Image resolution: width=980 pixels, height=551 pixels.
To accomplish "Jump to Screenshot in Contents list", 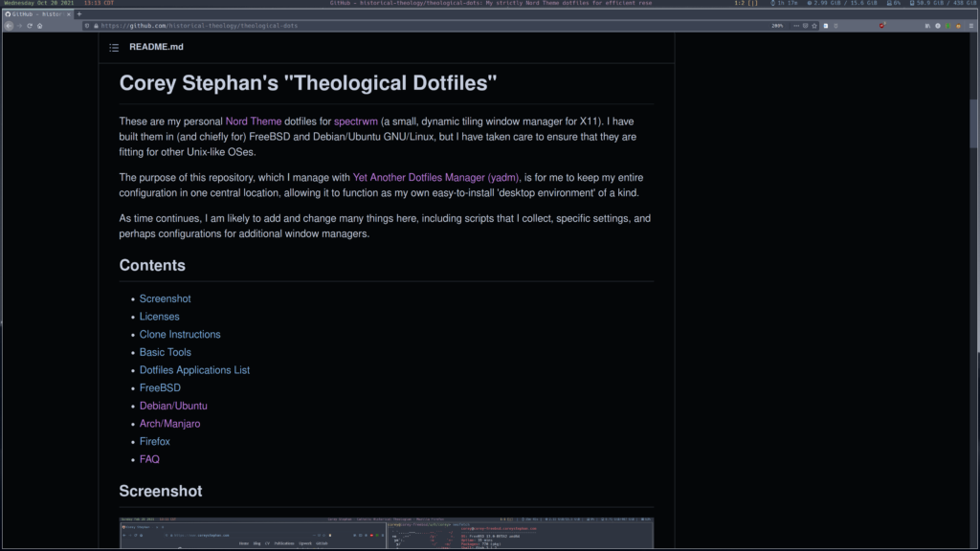I will pyautogui.click(x=165, y=298).
